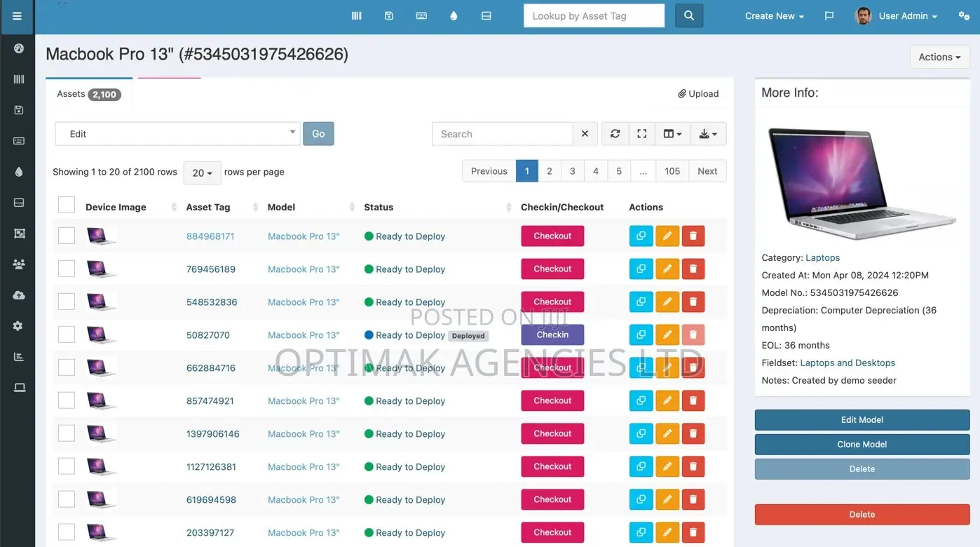The width and height of the screenshot is (980, 547).
Task: Jump to last page 105
Action: point(672,171)
